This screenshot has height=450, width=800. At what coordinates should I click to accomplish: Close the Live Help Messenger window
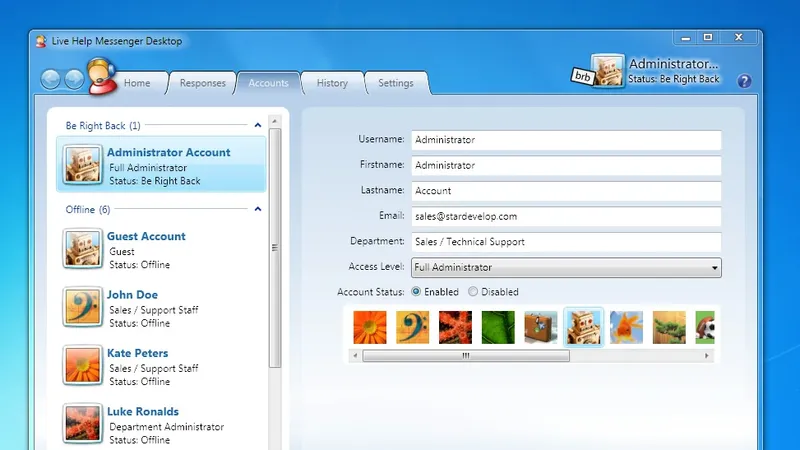[x=739, y=38]
